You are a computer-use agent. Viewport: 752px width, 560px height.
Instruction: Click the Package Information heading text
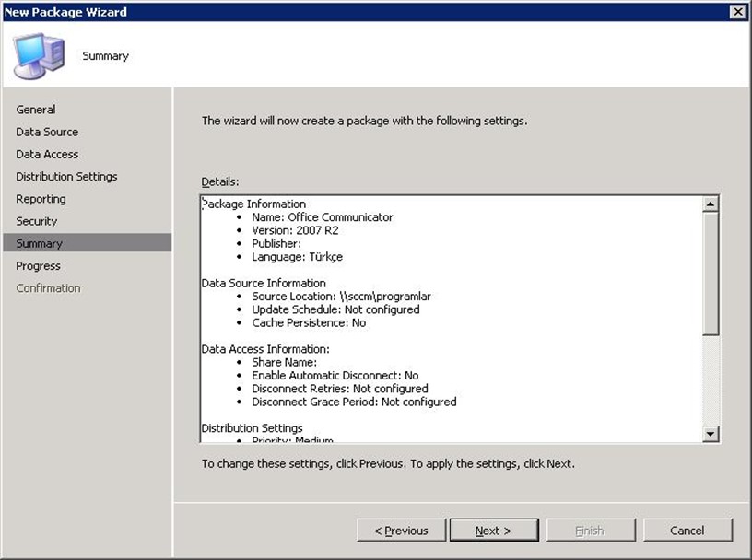(x=254, y=204)
